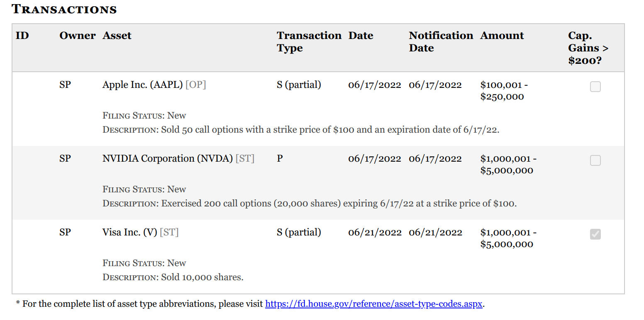Click the NVIDIA Corporation (NVDA) asset name
The height and width of the screenshot is (320, 644).
(x=168, y=158)
